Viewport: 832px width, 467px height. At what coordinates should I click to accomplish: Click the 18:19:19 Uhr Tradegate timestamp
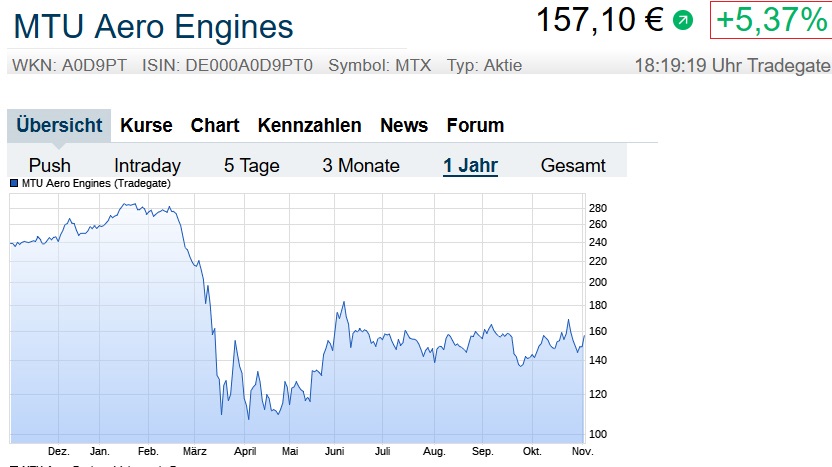point(732,66)
